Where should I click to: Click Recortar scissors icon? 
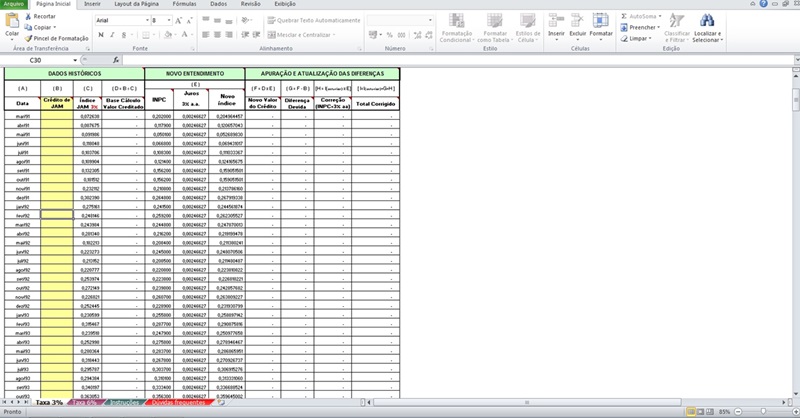click(28, 16)
